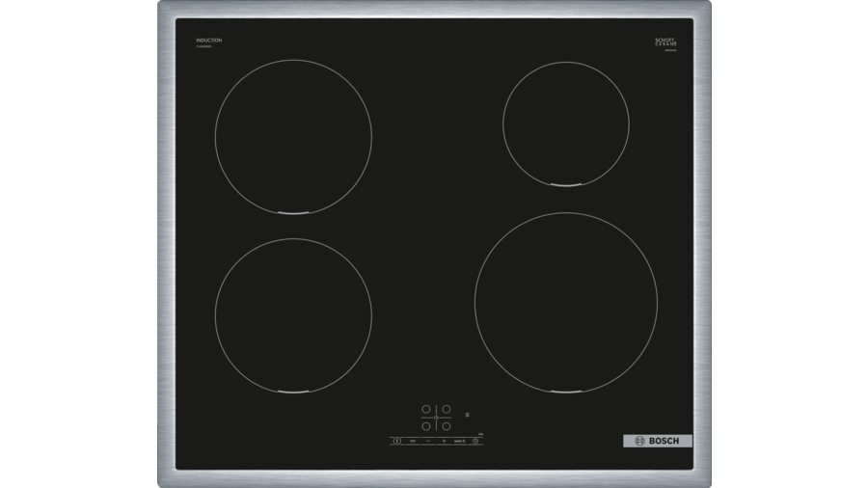This screenshot has height=488, width=868.
Task: Select the top-right zone selector circle
Action: (446, 409)
